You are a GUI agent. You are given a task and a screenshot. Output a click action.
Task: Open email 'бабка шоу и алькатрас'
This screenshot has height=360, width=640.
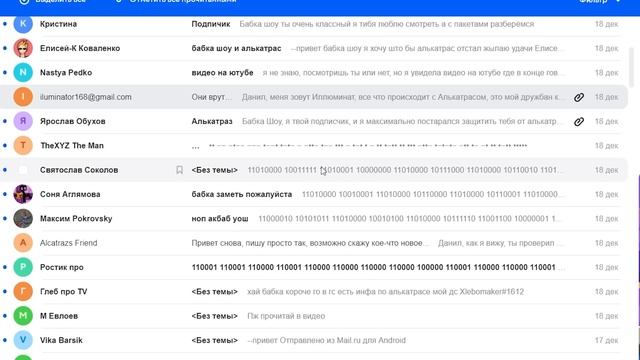[x=236, y=48]
